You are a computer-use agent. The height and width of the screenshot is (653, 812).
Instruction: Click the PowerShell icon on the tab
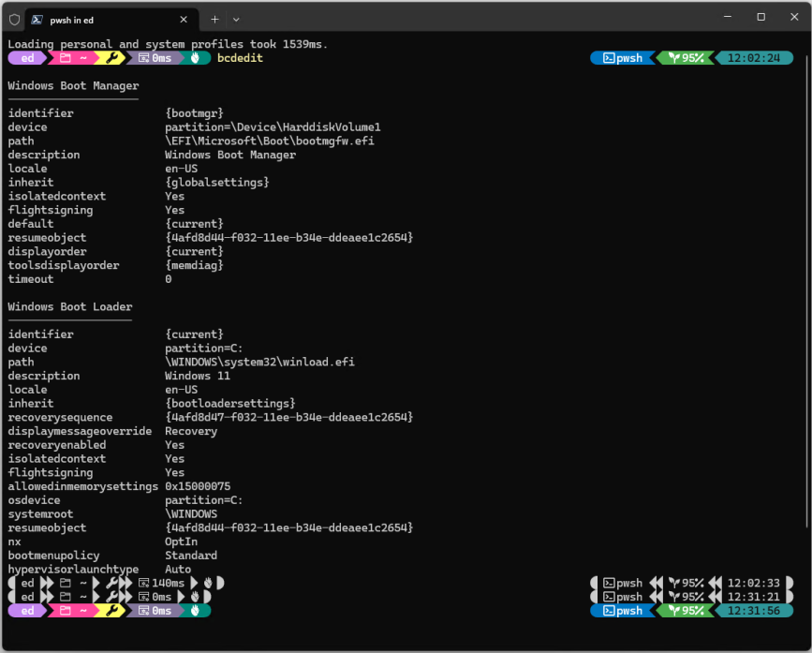36,19
